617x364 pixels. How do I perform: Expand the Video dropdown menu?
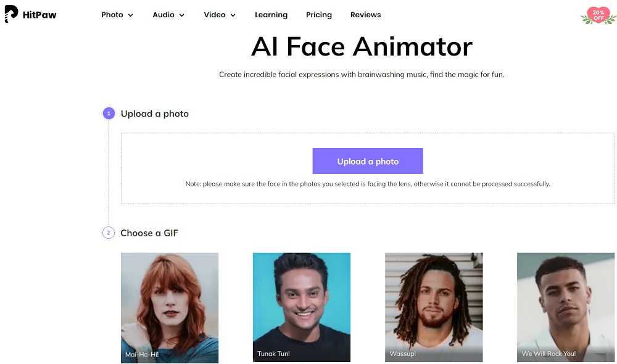coord(220,15)
